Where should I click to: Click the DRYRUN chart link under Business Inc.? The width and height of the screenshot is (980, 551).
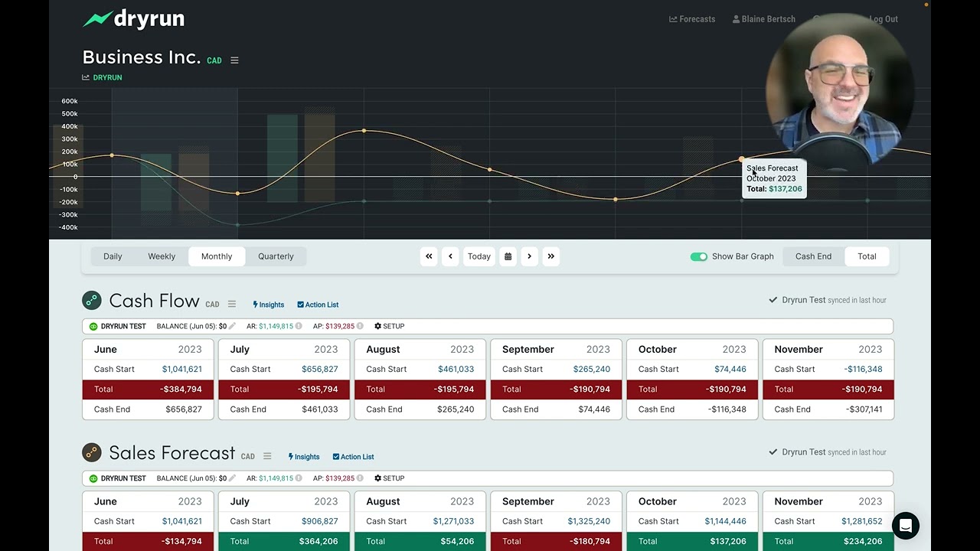(x=102, y=77)
